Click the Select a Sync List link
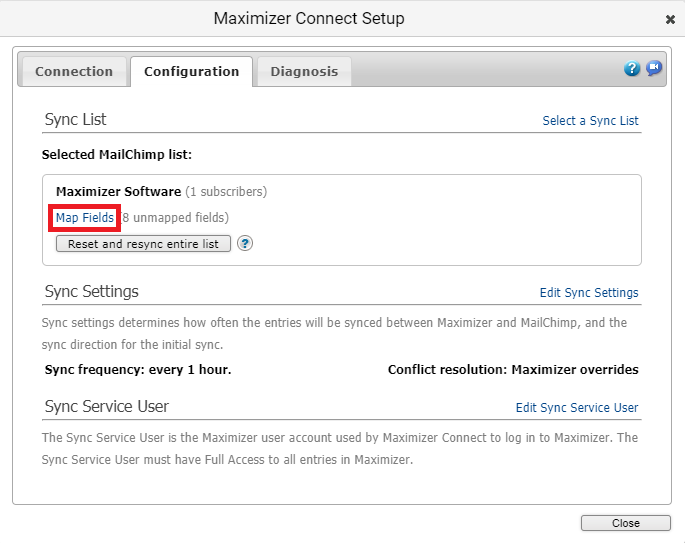Screen dimensions: 685x543 click(590, 121)
